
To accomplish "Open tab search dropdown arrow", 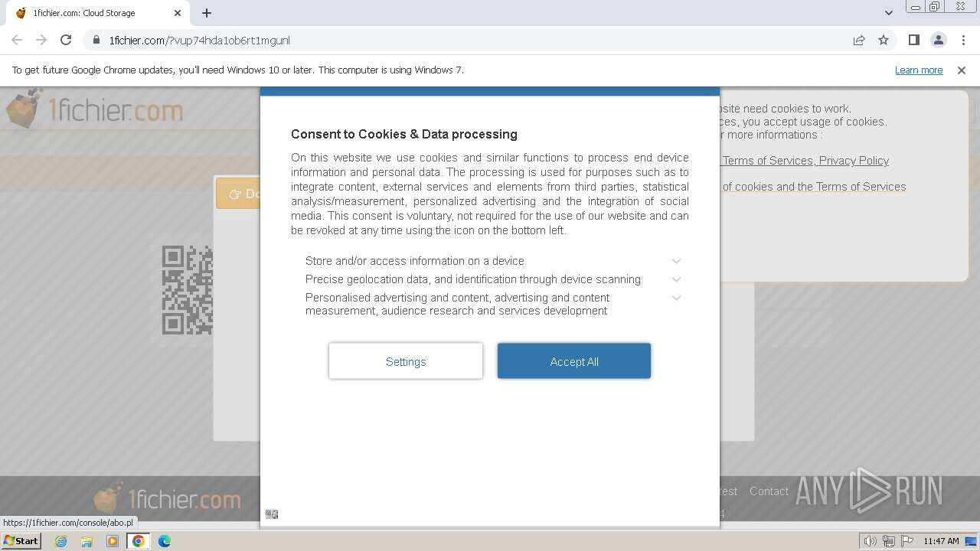I will [x=889, y=13].
